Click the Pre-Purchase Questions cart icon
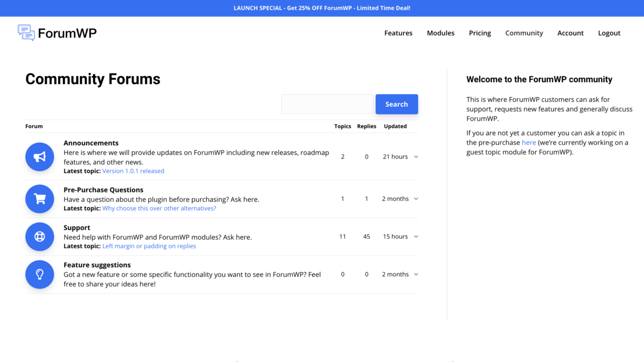Screen dimensions: 644x362 tap(40, 199)
